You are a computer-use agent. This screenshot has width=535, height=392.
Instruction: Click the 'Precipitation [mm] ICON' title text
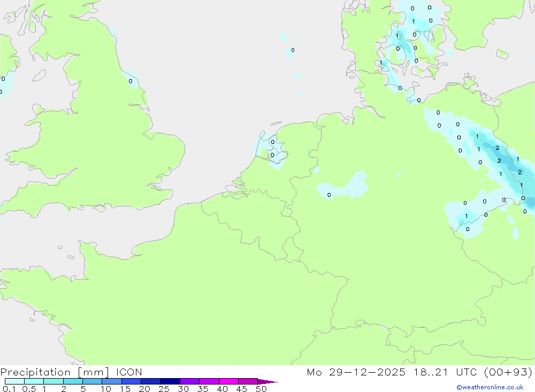[x=71, y=372]
